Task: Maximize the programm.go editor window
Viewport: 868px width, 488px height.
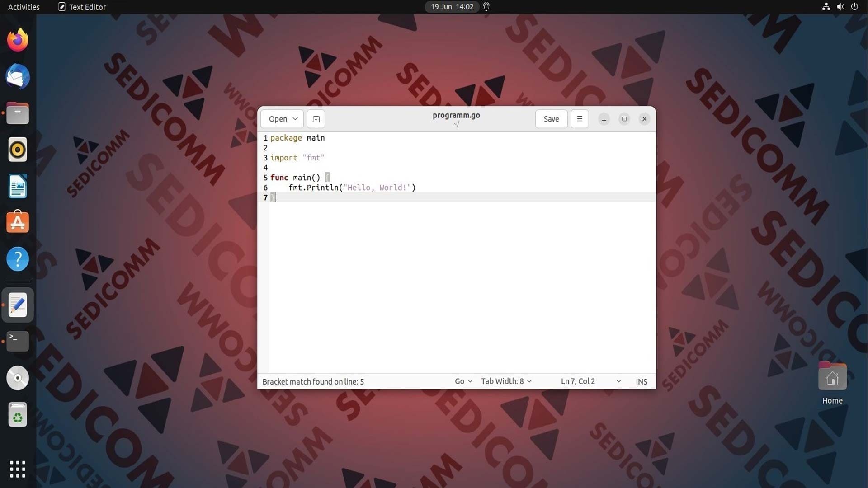Action: tap(624, 119)
